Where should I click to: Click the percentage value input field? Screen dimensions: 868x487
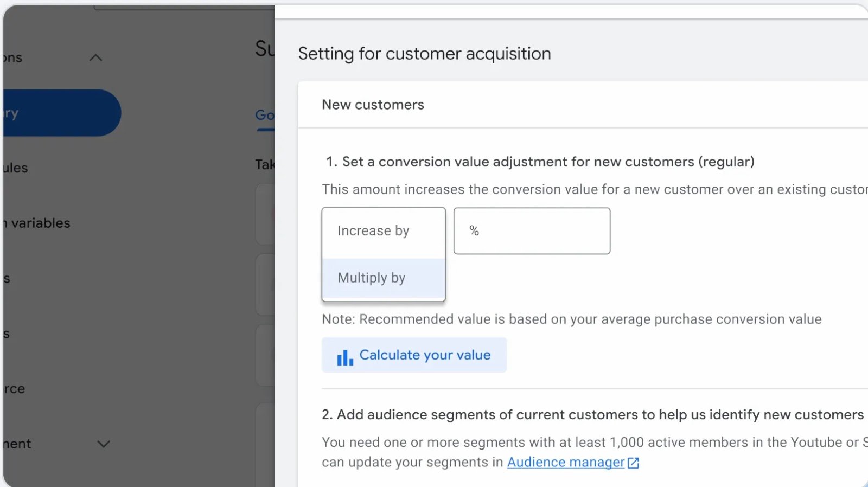tap(532, 231)
